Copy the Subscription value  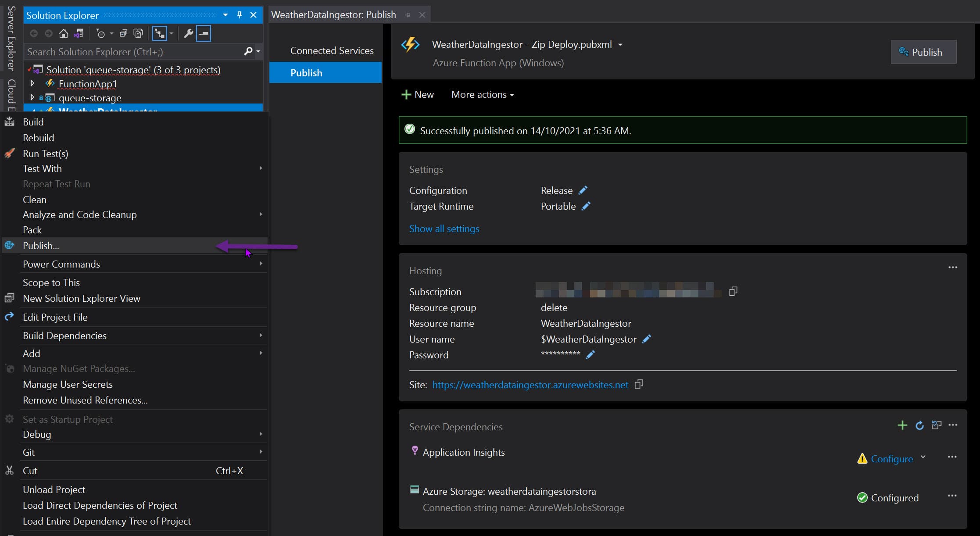pyautogui.click(x=733, y=291)
